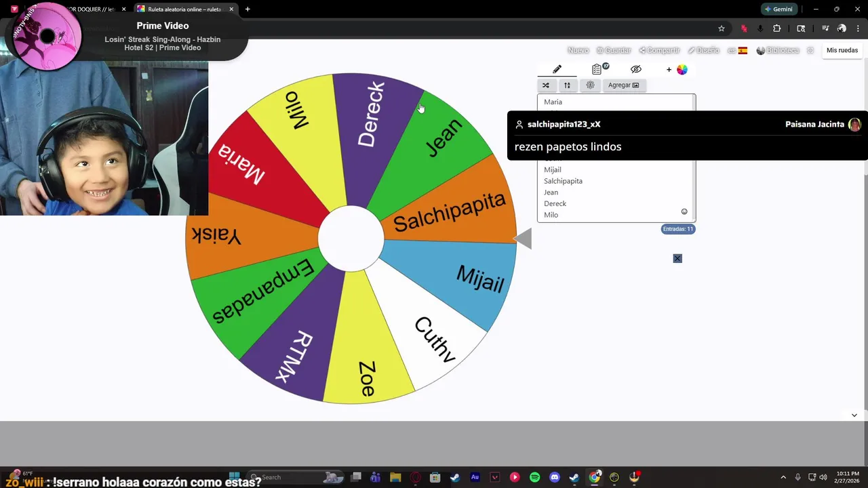
Task: Click the wheel center hub to spin
Action: (x=351, y=239)
